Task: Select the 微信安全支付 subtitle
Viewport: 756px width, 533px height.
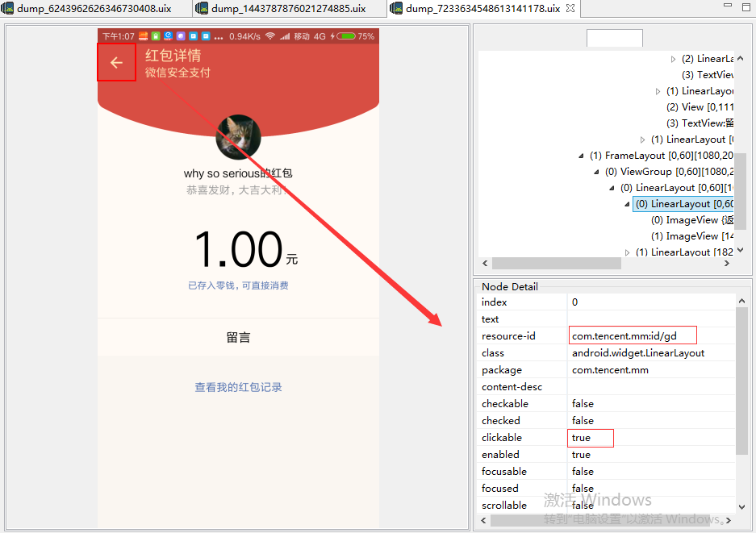Action: pyautogui.click(x=178, y=73)
